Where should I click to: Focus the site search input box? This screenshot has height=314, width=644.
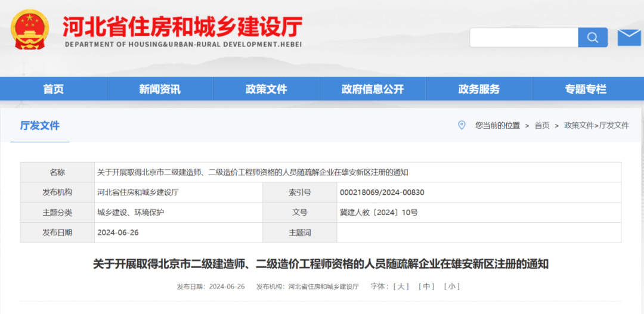click(x=524, y=38)
